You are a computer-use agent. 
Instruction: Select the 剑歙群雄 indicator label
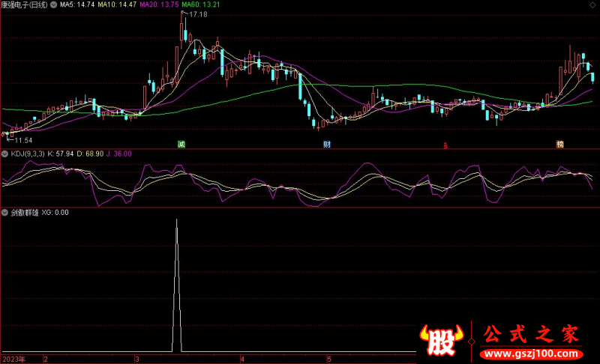[x=25, y=212]
